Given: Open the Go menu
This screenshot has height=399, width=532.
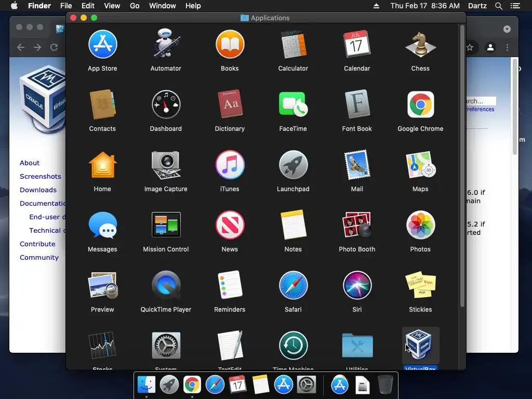Looking at the screenshot, I should 135,6.
